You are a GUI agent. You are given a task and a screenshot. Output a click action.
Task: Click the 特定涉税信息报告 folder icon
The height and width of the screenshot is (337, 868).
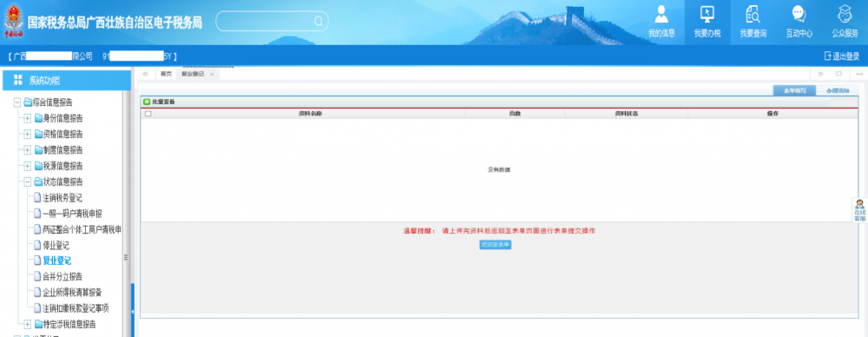pyautogui.click(x=38, y=324)
